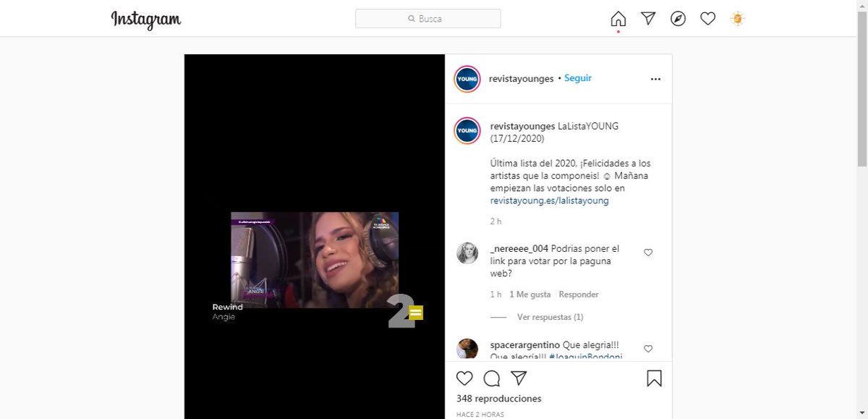View likes via '1 Me gusta'
The width and height of the screenshot is (868, 419).
[530, 295]
